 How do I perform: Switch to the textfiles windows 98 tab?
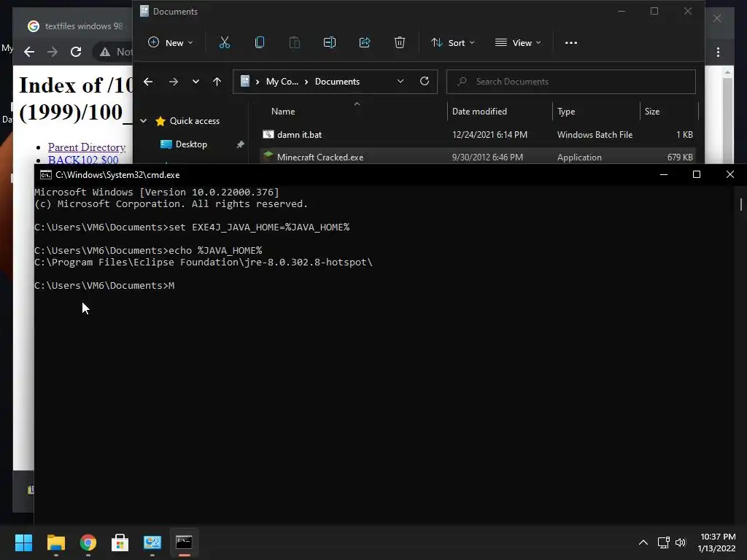click(76, 26)
